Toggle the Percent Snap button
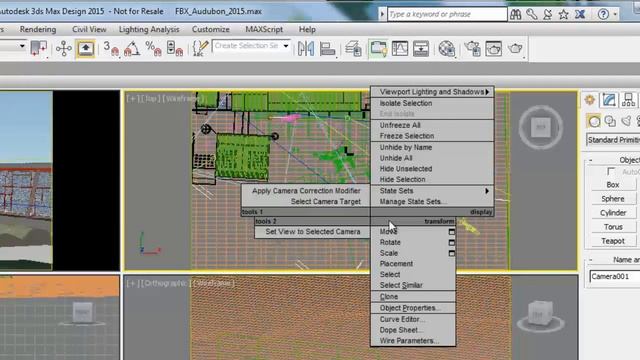640x360 pixels. point(153,49)
